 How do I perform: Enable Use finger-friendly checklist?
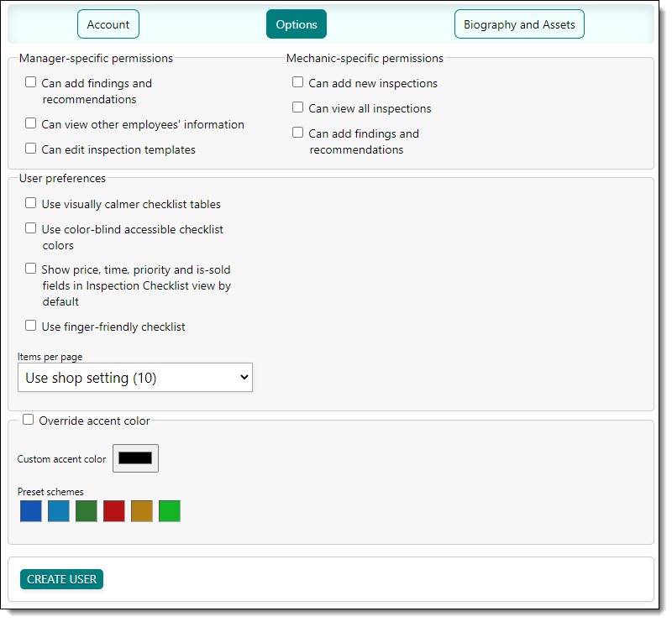[x=30, y=326]
